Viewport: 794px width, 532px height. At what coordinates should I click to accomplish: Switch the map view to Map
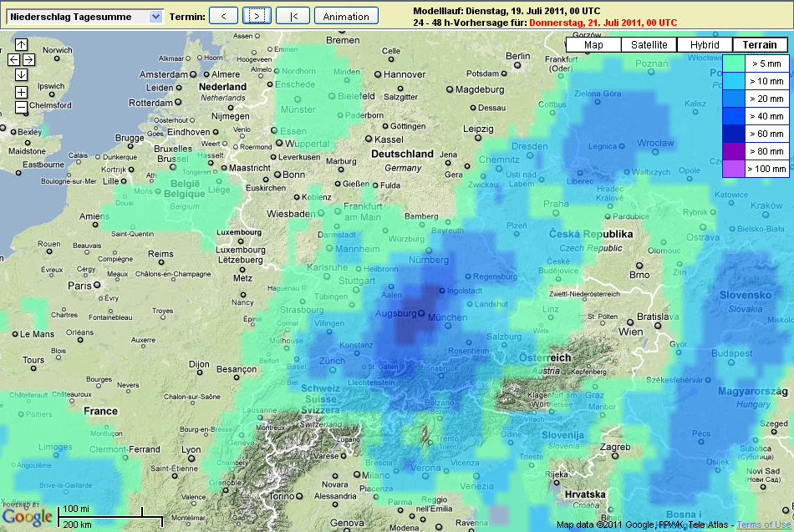pos(593,45)
